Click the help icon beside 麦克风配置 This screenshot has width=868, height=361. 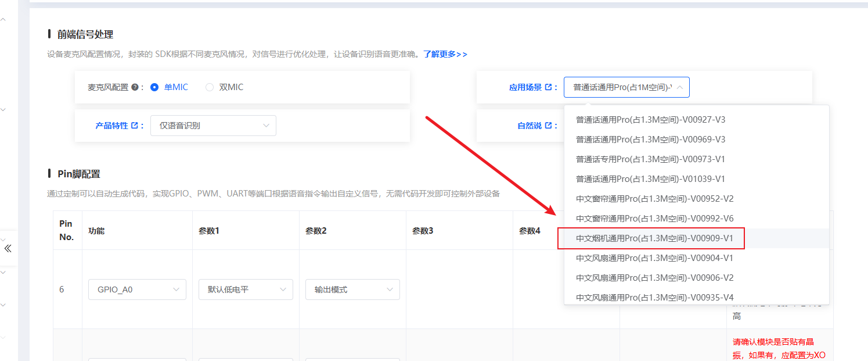pyautogui.click(x=135, y=87)
